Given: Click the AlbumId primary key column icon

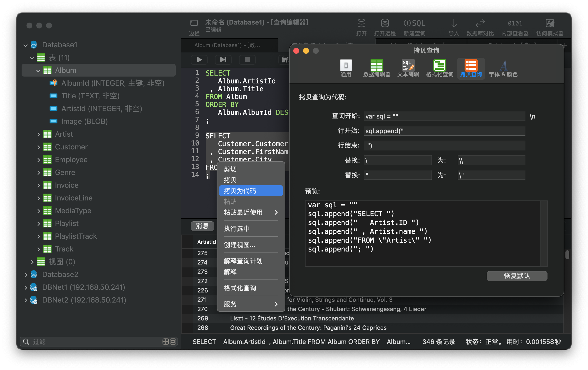Looking at the screenshot, I should 53,83.
